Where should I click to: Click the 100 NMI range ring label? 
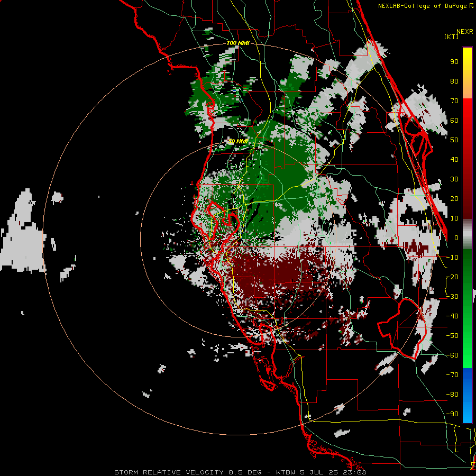point(238,43)
